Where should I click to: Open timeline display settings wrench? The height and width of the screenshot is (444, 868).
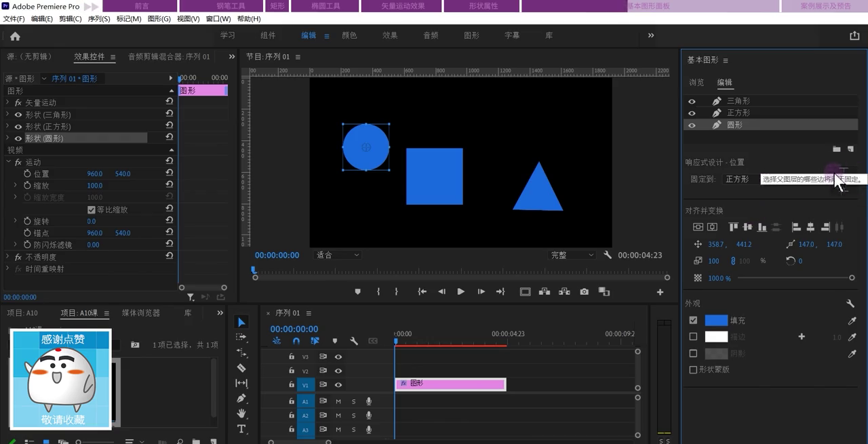pyautogui.click(x=353, y=341)
